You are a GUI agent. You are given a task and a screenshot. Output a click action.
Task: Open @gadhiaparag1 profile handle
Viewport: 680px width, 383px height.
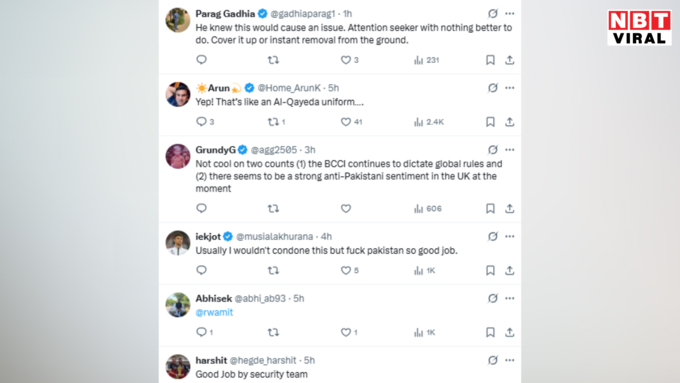tap(303, 14)
